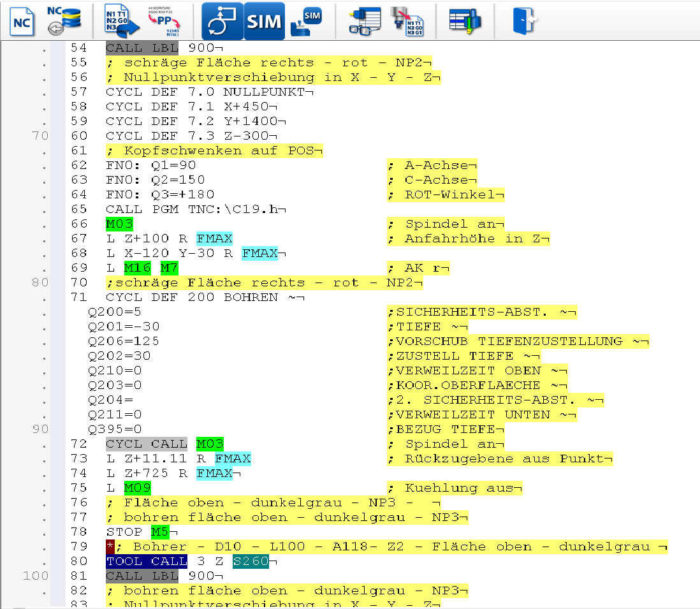This screenshot has height=609, width=700.
Task: Click the green M09 code
Action: [x=138, y=488]
